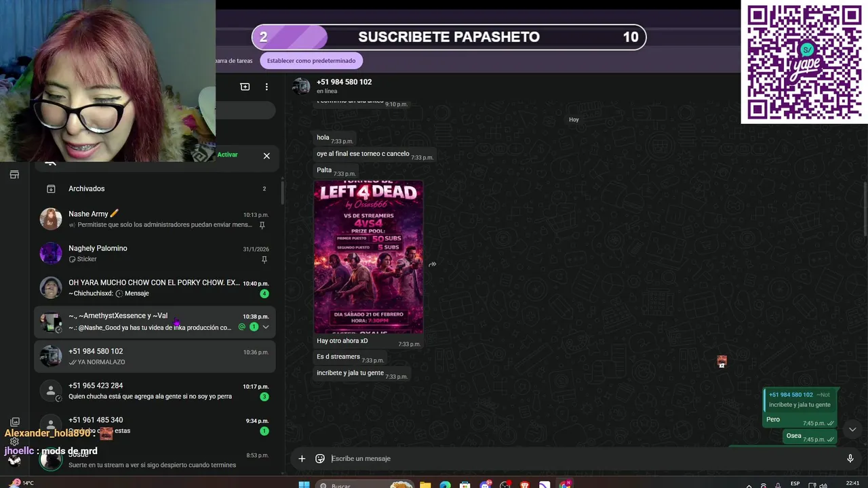Click the taskbar Buscar search box
868x488 pixels.
(365, 485)
